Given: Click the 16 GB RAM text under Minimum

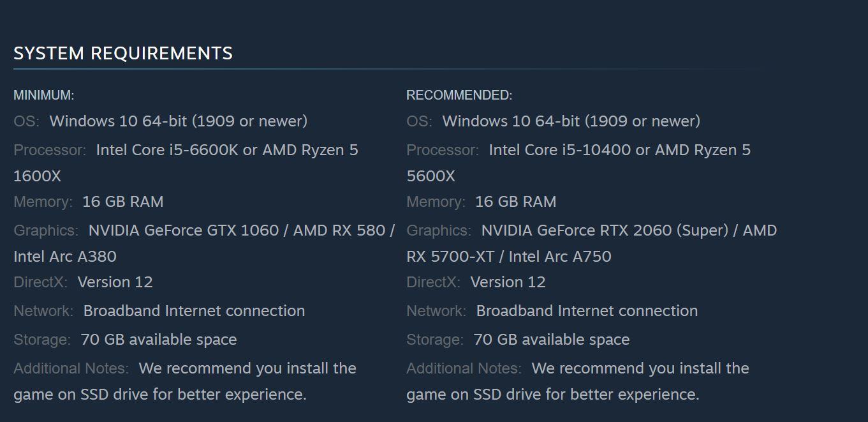Looking at the screenshot, I should tap(123, 202).
